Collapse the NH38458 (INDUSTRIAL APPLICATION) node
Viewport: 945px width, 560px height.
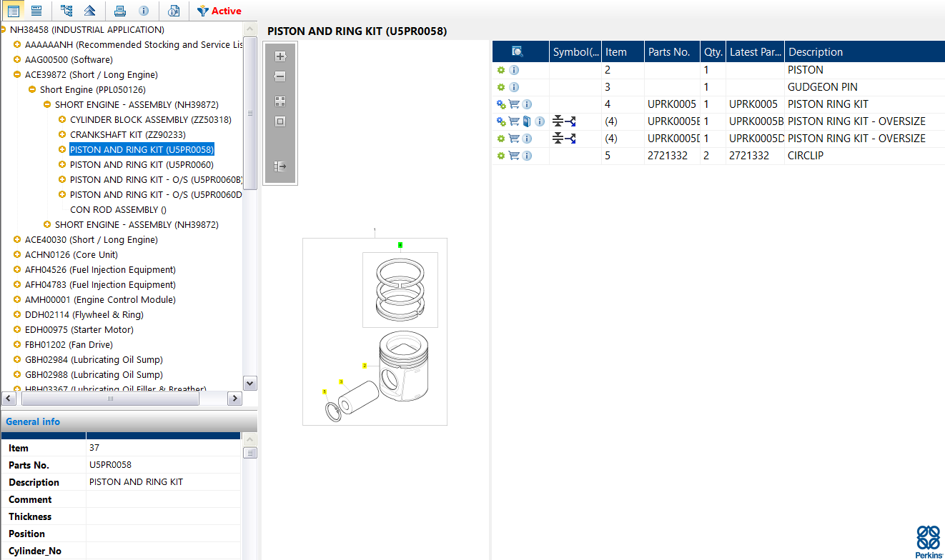click(4, 30)
